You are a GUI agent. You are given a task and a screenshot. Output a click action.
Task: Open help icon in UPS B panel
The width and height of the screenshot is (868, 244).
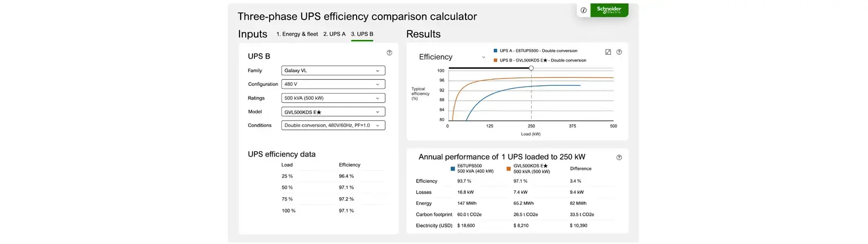(389, 53)
